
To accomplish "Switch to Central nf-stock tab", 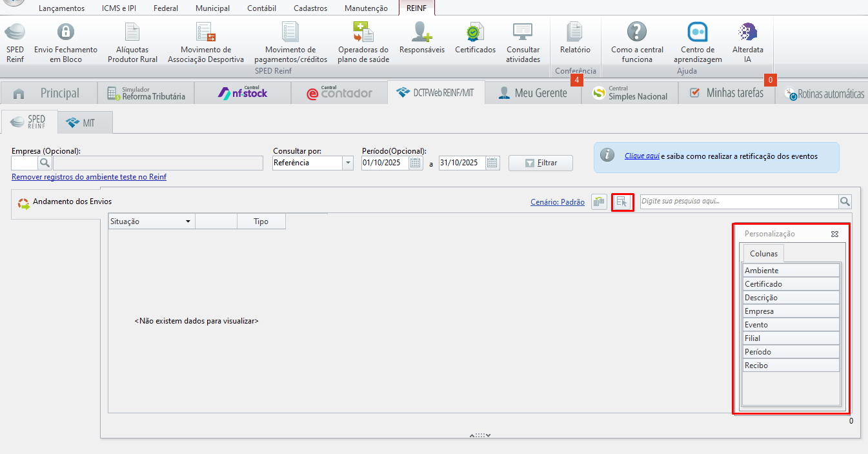I will point(242,93).
